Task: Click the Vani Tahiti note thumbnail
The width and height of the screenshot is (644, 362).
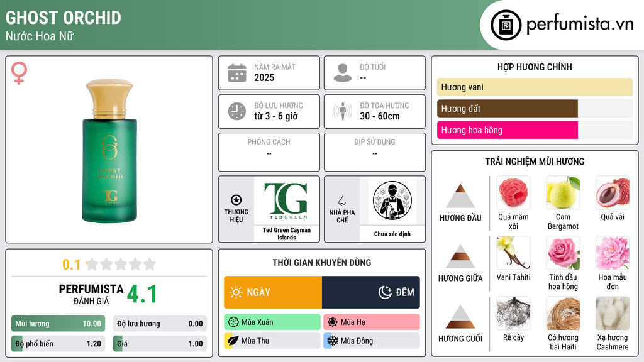Action: tap(513, 253)
